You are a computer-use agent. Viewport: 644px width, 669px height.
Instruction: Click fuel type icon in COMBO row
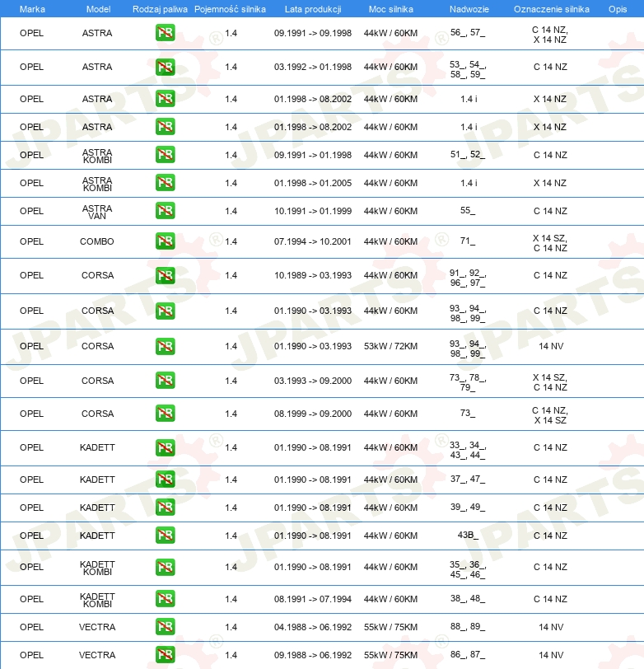[165, 241]
